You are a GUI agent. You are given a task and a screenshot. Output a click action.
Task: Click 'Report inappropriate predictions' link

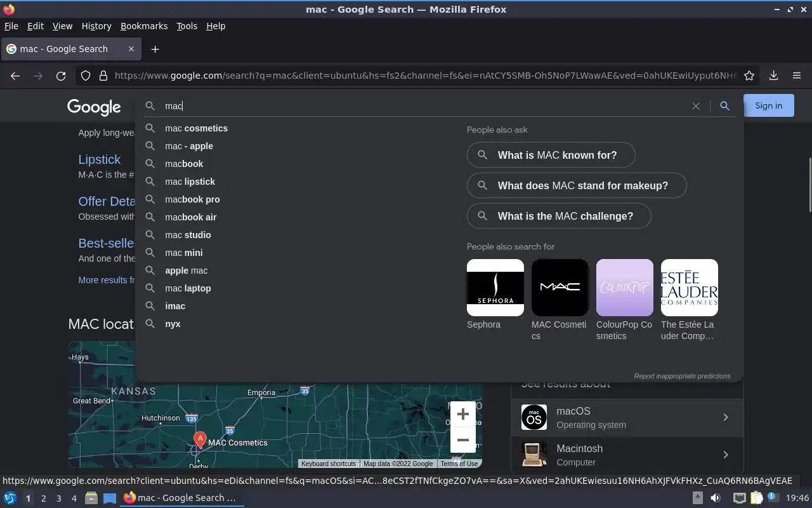[x=682, y=376]
